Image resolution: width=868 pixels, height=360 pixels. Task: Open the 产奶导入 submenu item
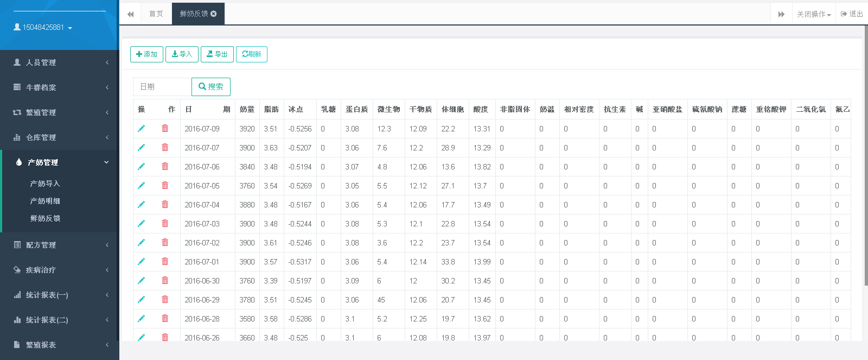(x=45, y=184)
